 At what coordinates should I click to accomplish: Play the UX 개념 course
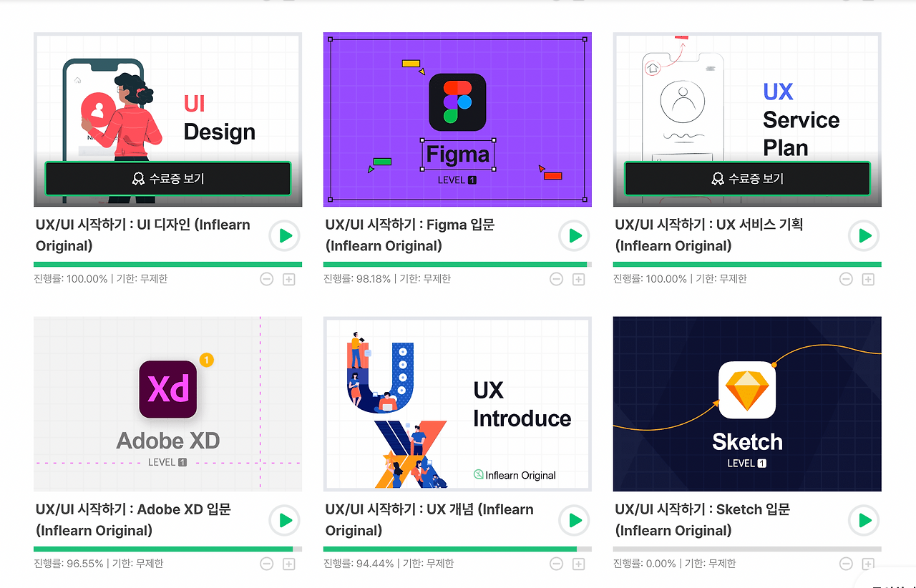[575, 520]
